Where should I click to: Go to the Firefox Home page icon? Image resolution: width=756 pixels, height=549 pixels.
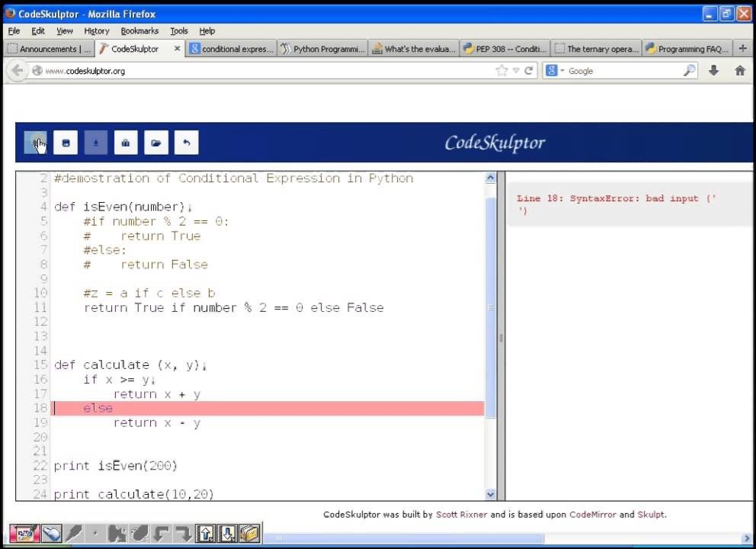pyautogui.click(x=740, y=71)
